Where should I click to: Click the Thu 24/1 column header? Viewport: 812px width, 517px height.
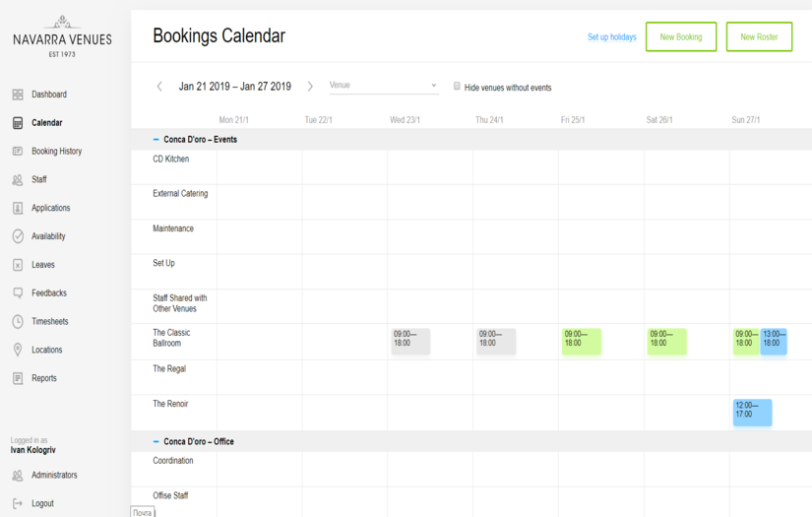click(489, 120)
